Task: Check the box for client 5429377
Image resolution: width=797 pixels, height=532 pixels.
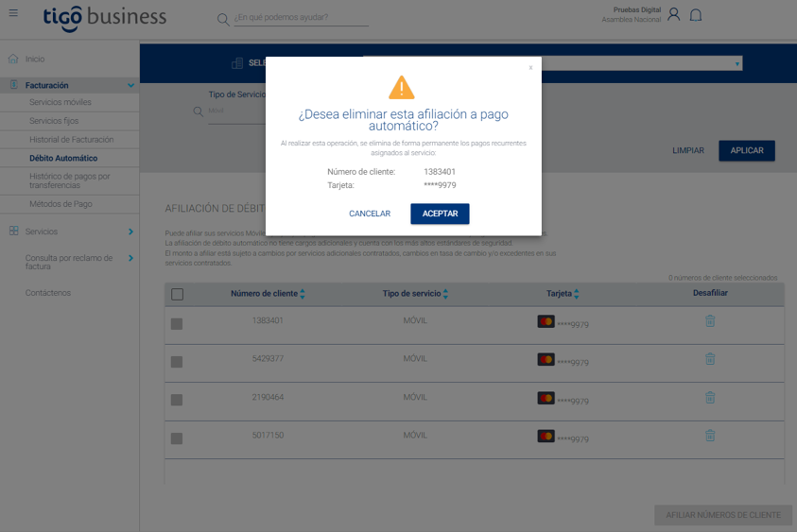Action: click(177, 362)
